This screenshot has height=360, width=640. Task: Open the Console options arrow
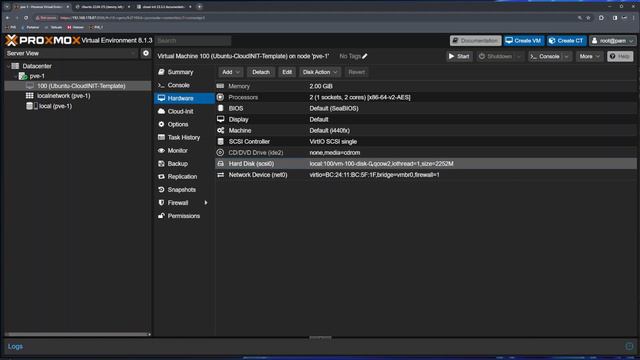pyautogui.click(x=567, y=56)
